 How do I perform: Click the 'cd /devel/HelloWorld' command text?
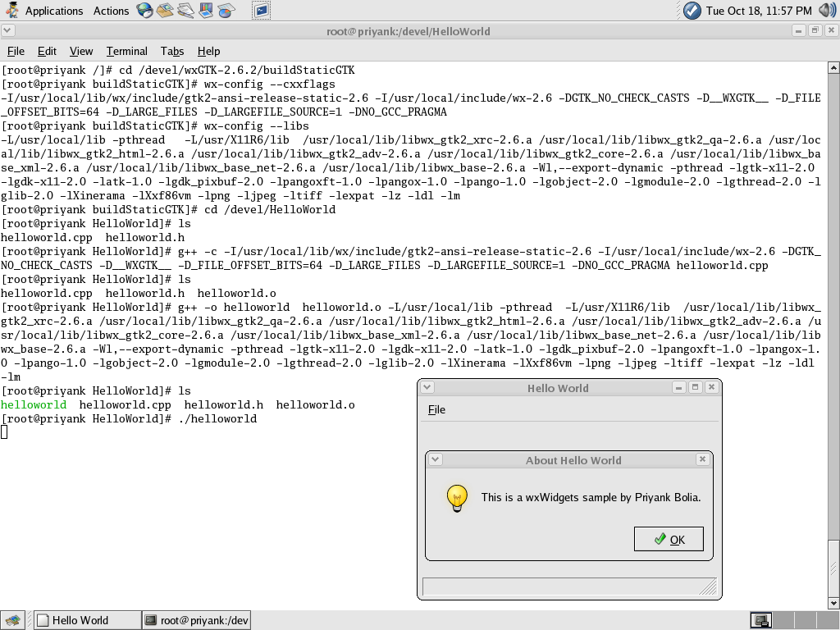point(269,209)
